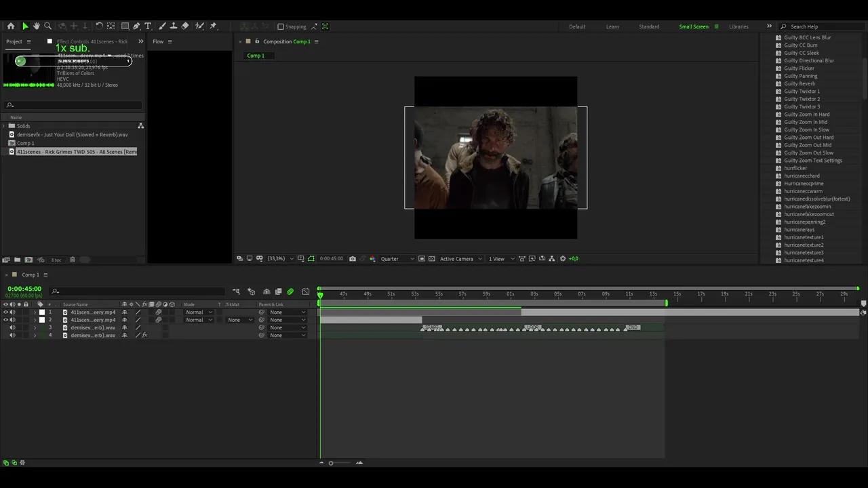Switch to the Project tab
Screen dimensions: 868x488
tap(14, 41)
